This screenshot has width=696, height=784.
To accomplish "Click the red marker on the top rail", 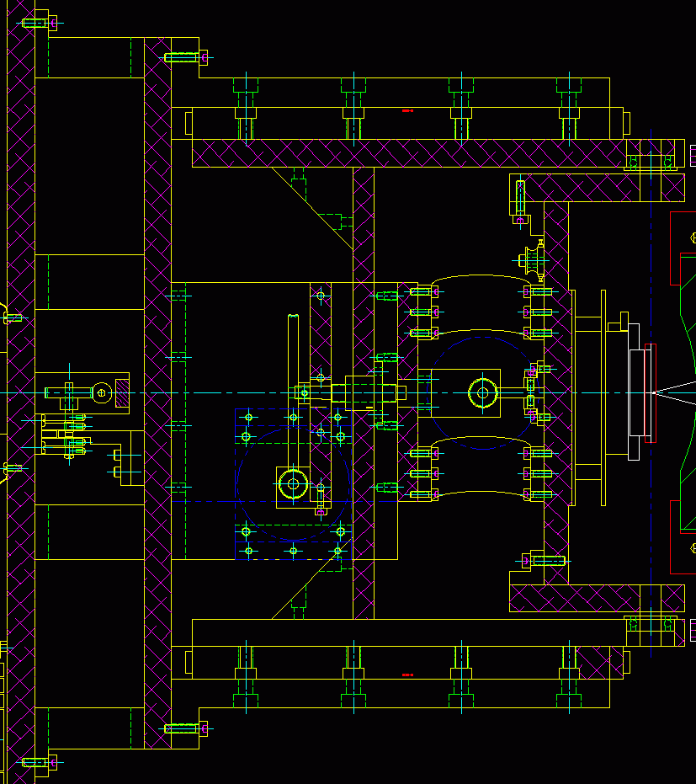I will pos(407,110).
